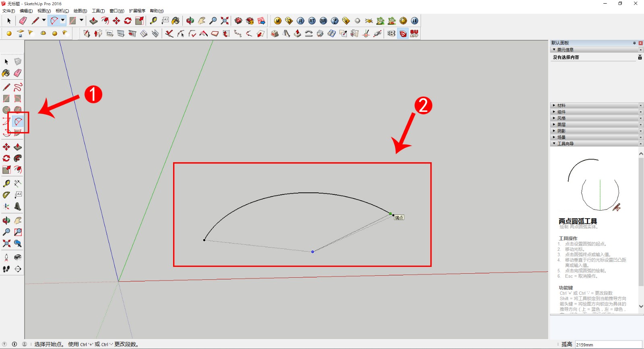644x349 pixels.
Task: Collapse the 图元信息 panel
Action: point(554,50)
